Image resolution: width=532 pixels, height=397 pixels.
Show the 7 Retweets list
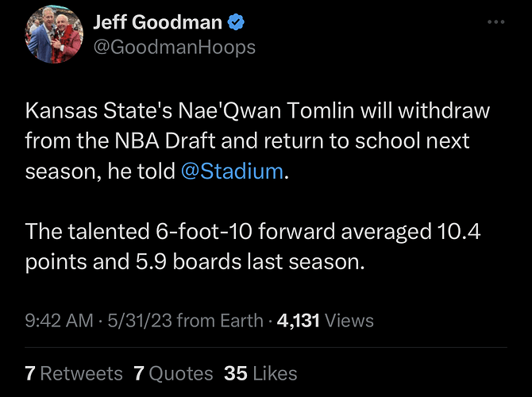click(x=74, y=373)
